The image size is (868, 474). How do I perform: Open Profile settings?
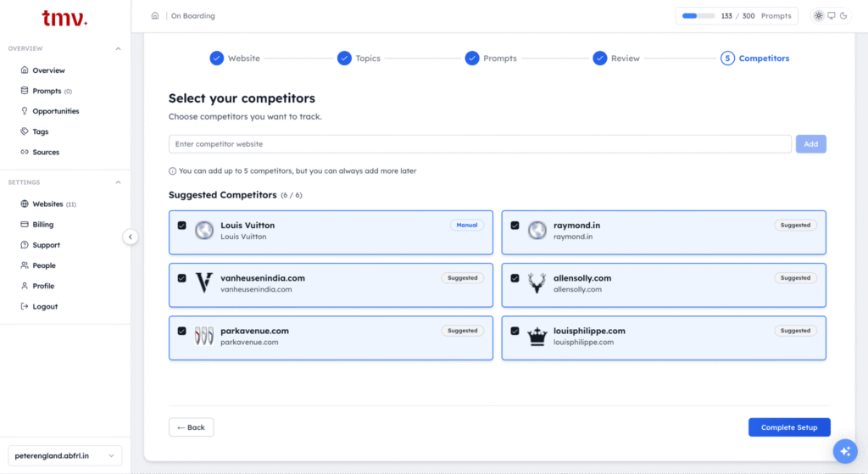pyautogui.click(x=37, y=287)
